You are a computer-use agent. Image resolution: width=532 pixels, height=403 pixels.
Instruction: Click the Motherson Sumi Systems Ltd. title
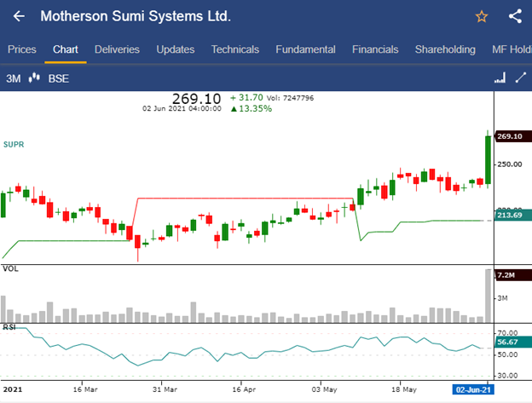(x=136, y=16)
